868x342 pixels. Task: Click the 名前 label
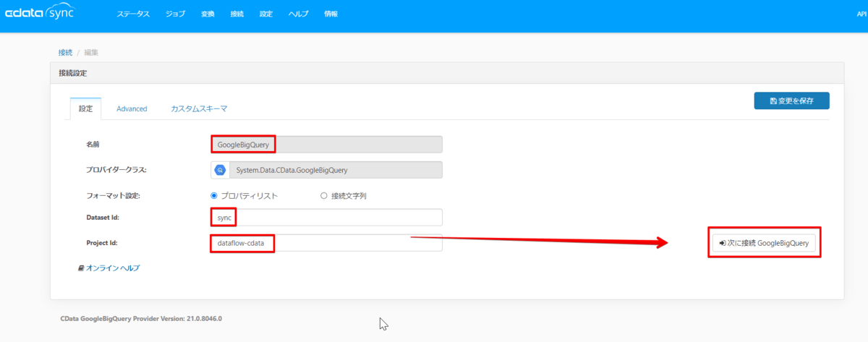coord(93,145)
